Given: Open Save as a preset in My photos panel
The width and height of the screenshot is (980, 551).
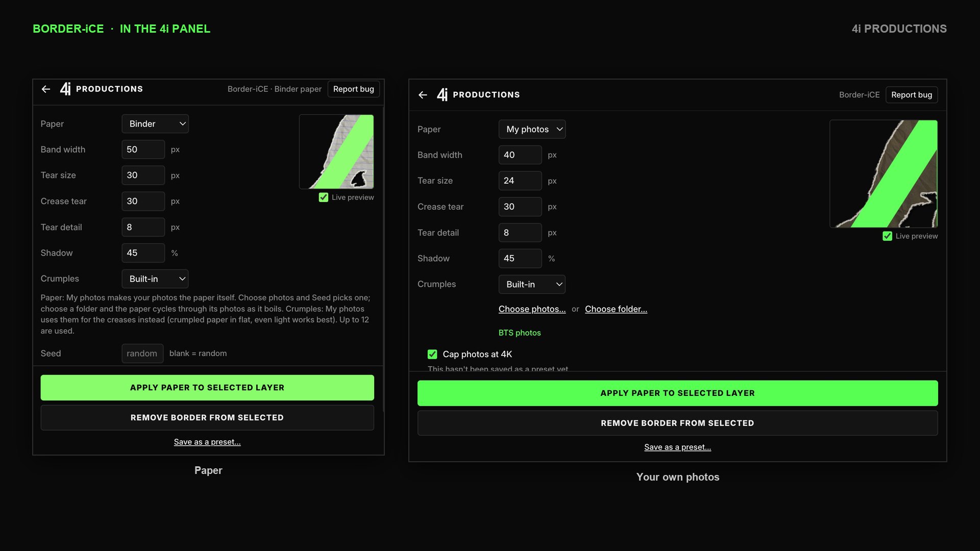Looking at the screenshot, I should click(x=677, y=447).
